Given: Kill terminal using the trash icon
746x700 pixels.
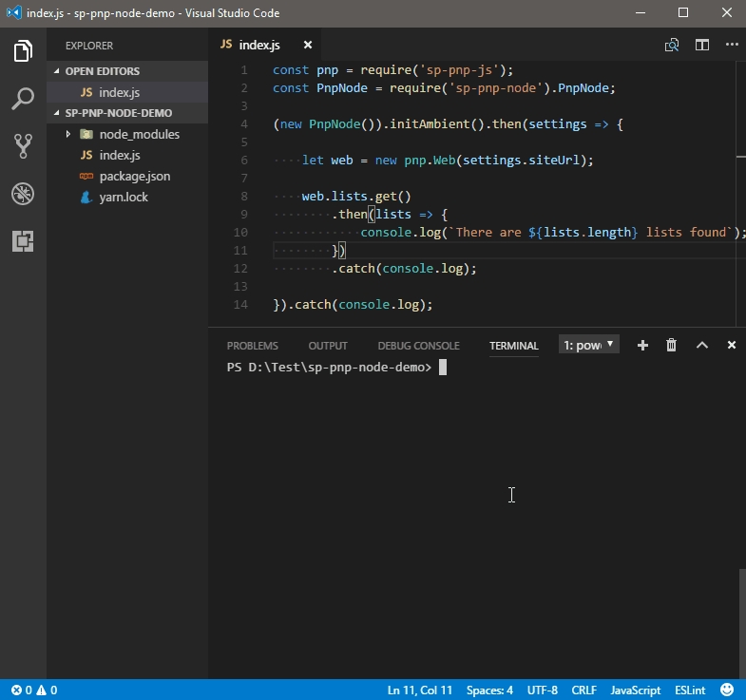Looking at the screenshot, I should 671,346.
